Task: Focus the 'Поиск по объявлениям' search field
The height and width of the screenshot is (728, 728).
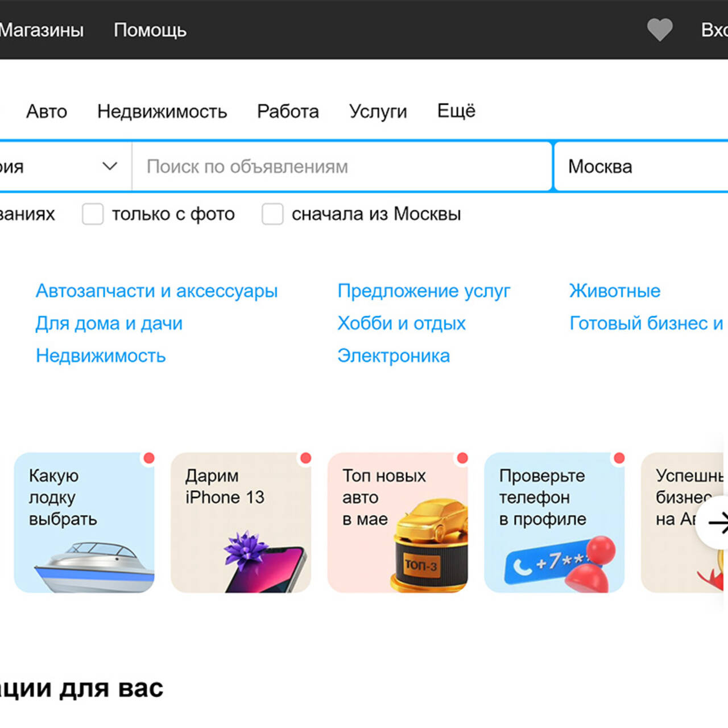Action: (342, 166)
